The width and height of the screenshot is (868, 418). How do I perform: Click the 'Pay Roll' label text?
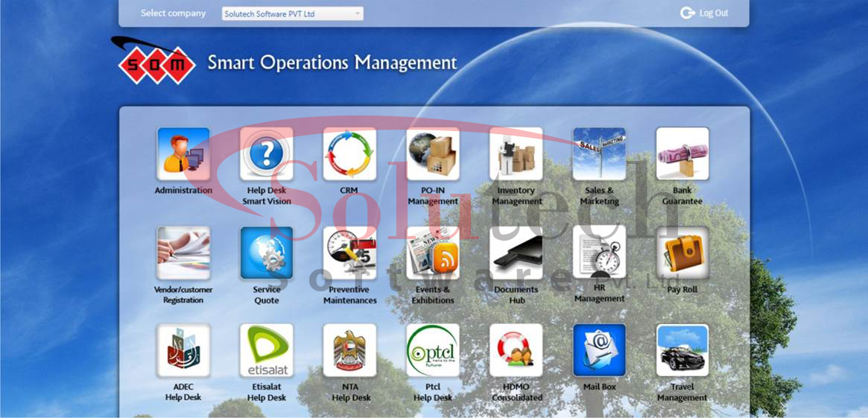(682, 290)
